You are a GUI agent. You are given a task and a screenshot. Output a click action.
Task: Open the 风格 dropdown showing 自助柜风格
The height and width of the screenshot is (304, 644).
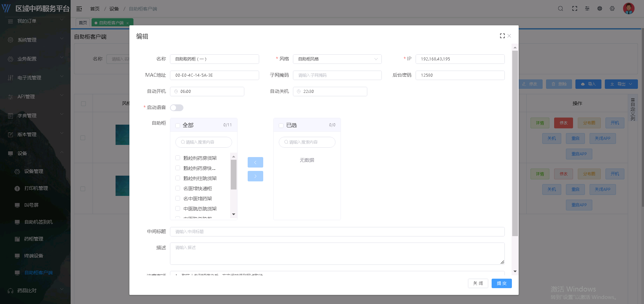337,59
